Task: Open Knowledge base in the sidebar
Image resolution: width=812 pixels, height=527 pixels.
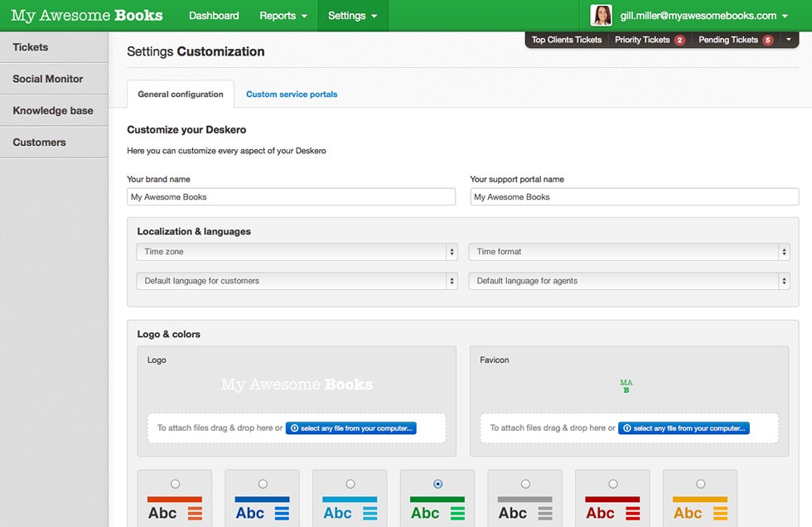Action: (x=54, y=110)
